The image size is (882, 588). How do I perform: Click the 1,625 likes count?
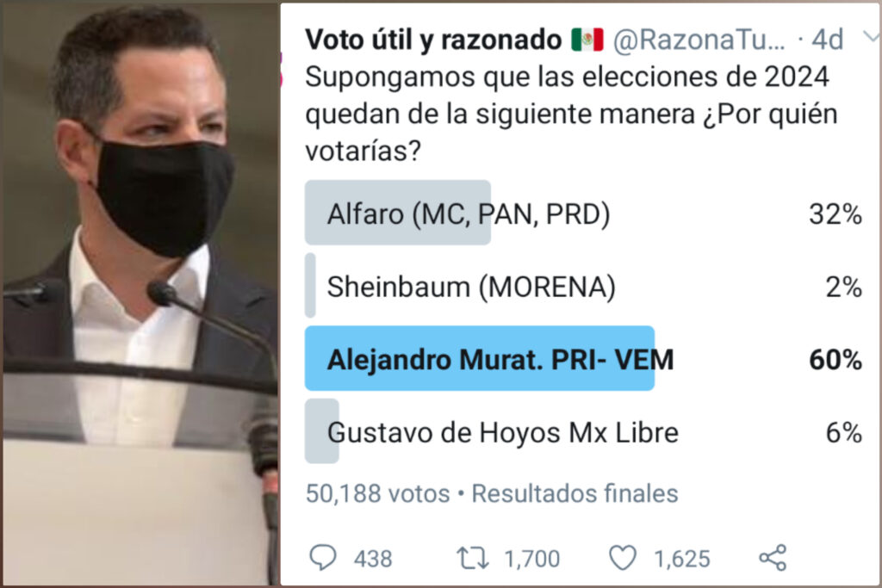pyautogui.click(x=682, y=559)
